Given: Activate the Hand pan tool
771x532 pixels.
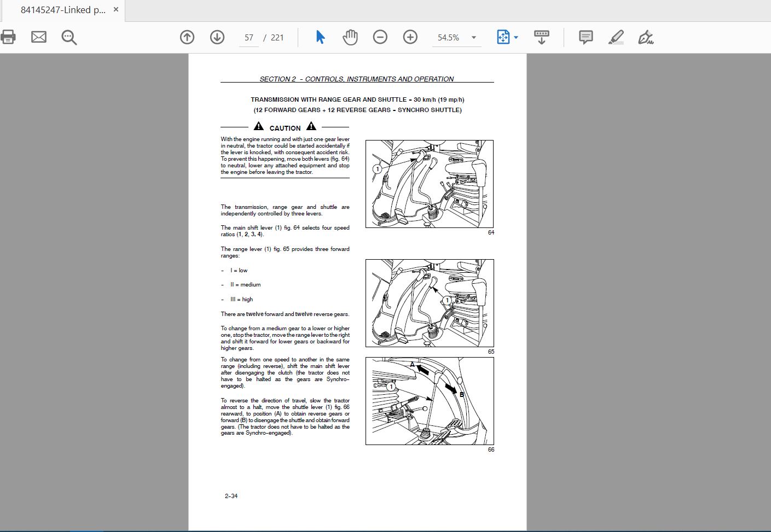Looking at the screenshot, I should 350,37.
